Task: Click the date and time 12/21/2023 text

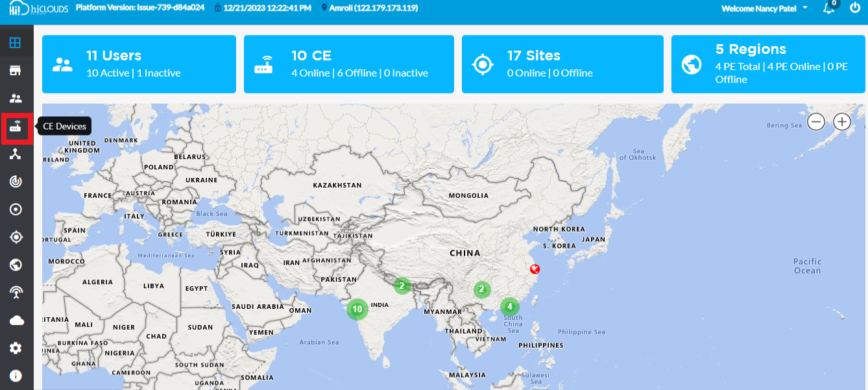Action: pos(267,8)
